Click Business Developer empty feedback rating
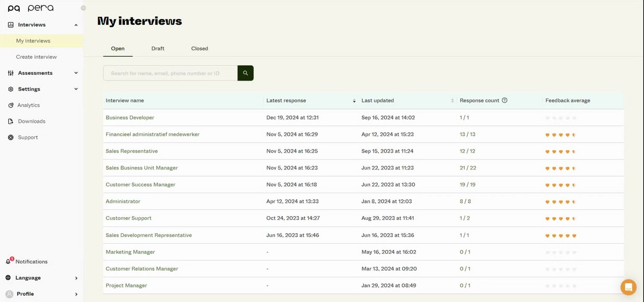 [x=561, y=118]
